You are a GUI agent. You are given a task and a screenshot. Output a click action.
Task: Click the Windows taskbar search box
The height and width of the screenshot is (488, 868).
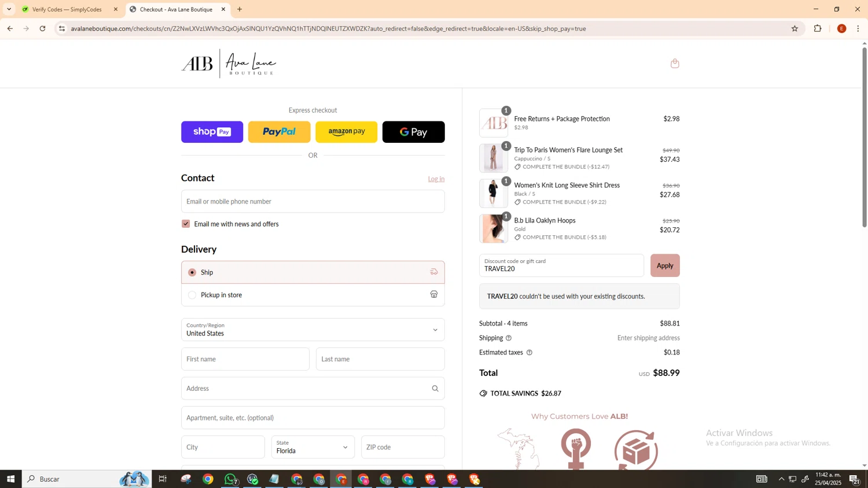pos(87,479)
